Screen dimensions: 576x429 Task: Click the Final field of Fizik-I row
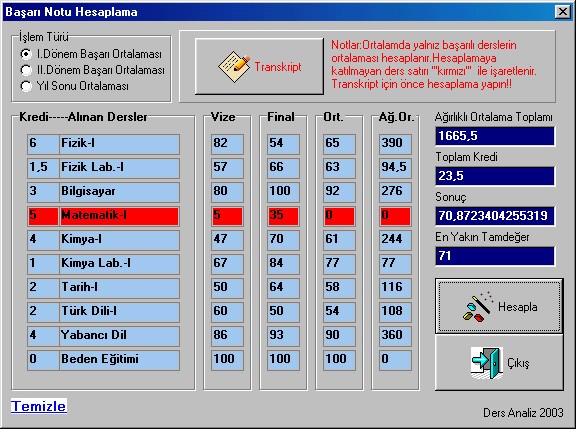[283, 144]
